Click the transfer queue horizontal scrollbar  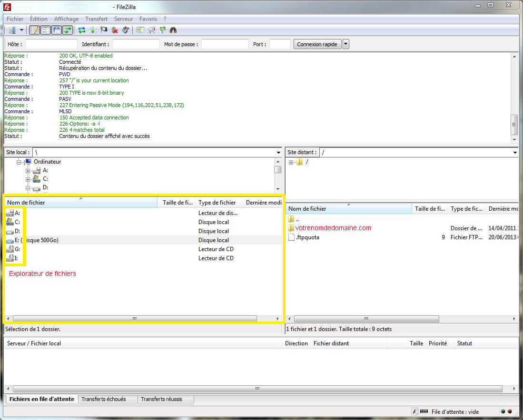point(257,389)
